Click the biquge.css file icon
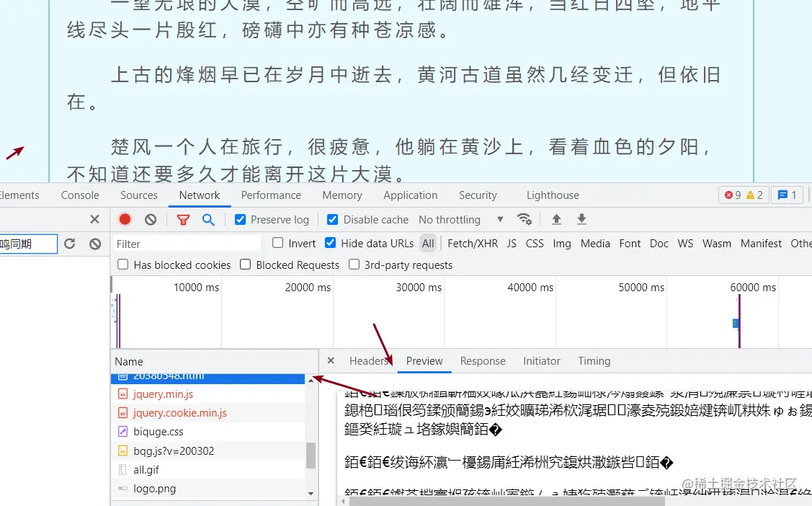 coord(122,432)
